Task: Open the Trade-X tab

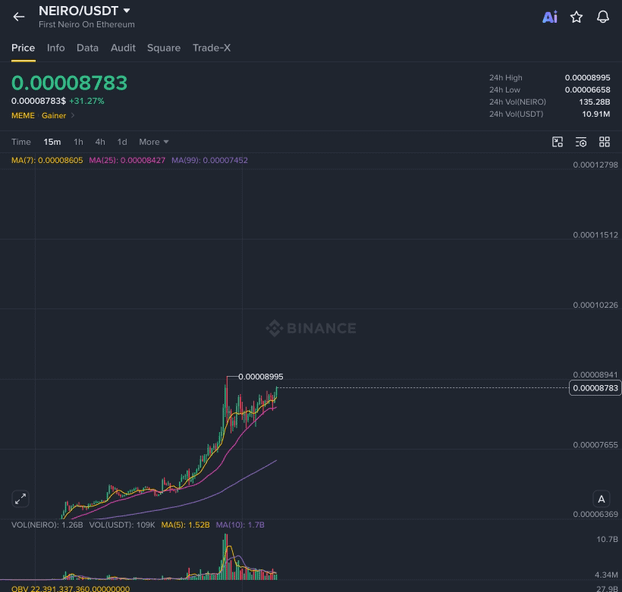Action: [x=211, y=48]
